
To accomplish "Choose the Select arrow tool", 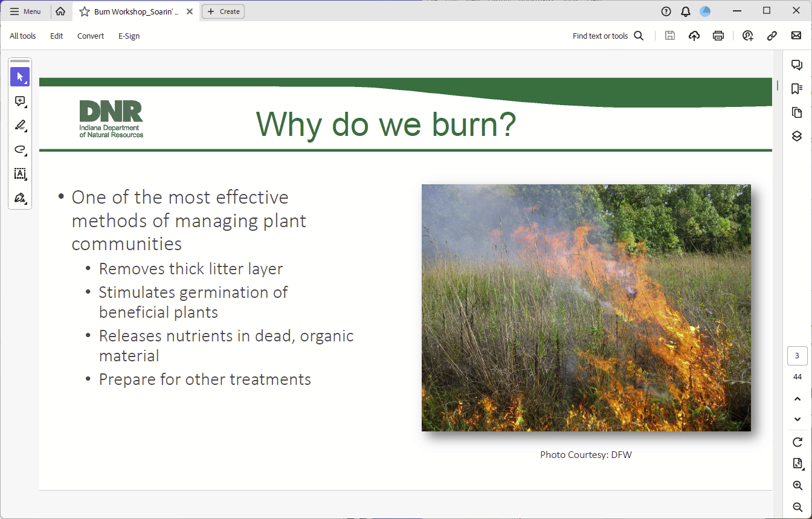I will (x=20, y=77).
